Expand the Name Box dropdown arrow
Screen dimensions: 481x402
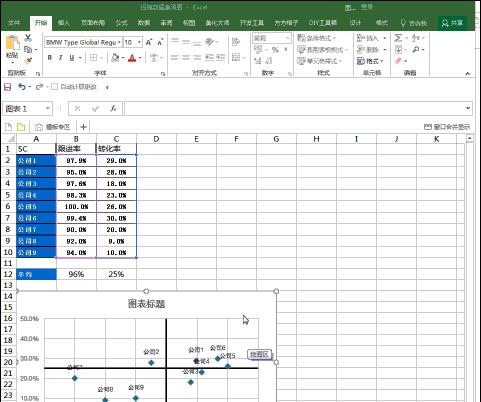click(x=48, y=108)
